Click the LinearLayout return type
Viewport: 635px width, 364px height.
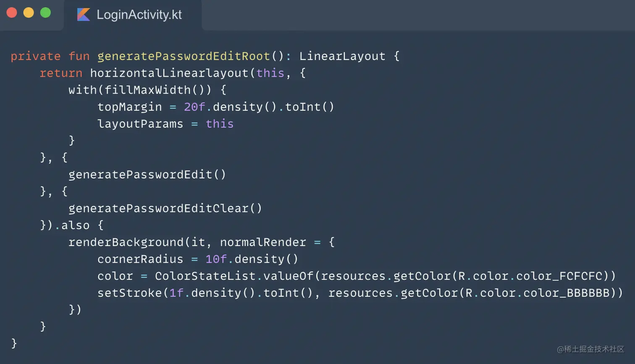click(x=342, y=56)
